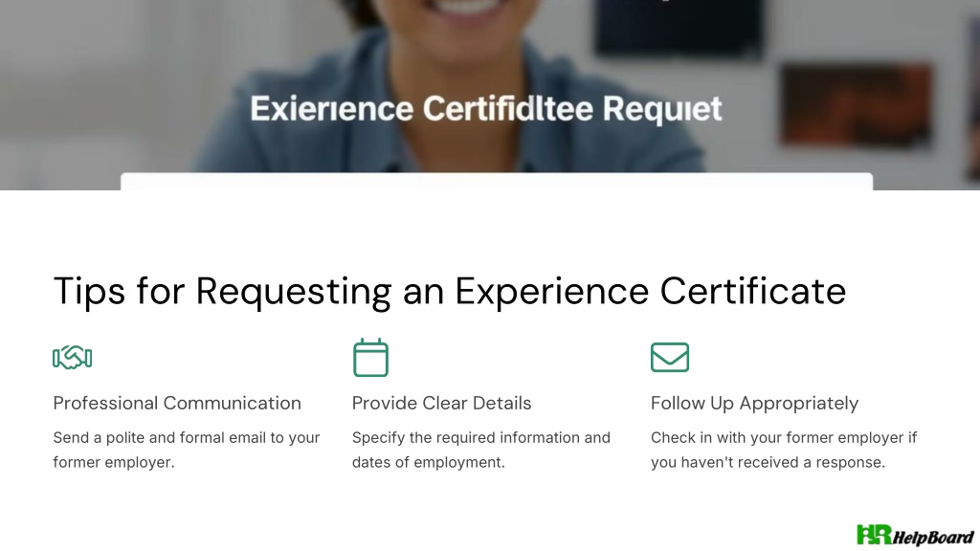Click the white card edge below the banner
Image resolution: width=980 pixels, height=551 pixels.
point(497,181)
